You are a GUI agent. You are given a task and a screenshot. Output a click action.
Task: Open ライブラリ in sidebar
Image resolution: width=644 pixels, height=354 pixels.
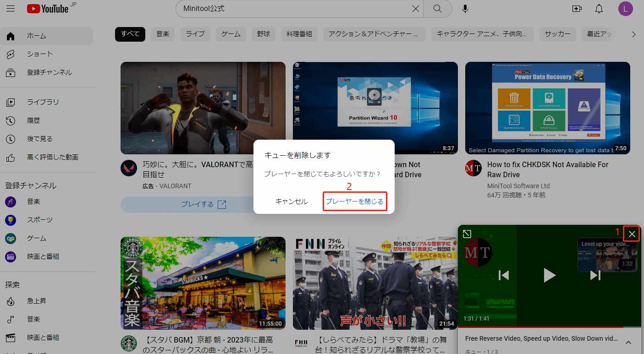tap(47, 102)
